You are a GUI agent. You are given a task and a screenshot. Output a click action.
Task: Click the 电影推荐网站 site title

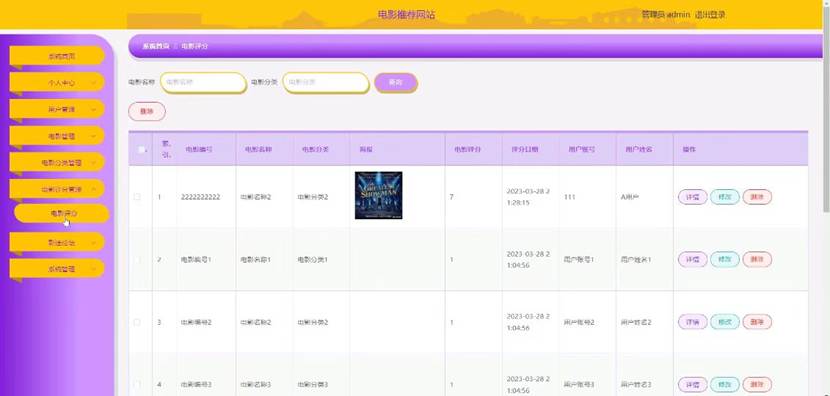[407, 15]
